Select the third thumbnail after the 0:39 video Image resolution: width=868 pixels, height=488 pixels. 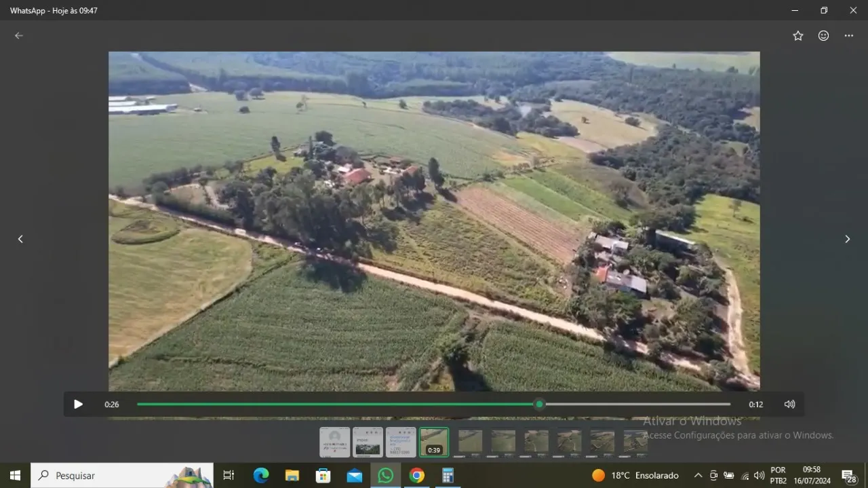536,442
